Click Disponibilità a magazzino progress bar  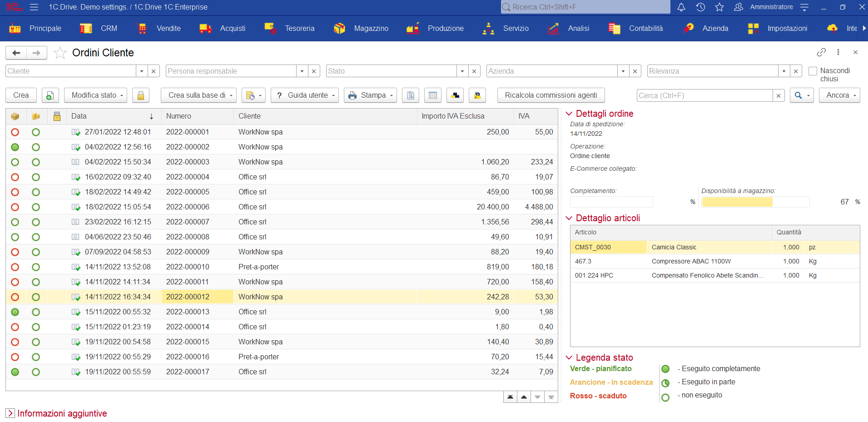[755, 202]
